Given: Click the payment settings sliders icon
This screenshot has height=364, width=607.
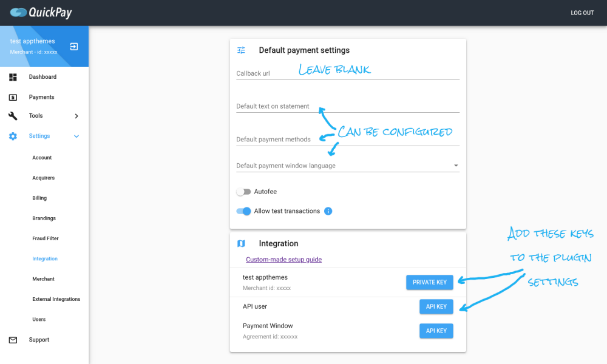Looking at the screenshot, I should point(241,50).
